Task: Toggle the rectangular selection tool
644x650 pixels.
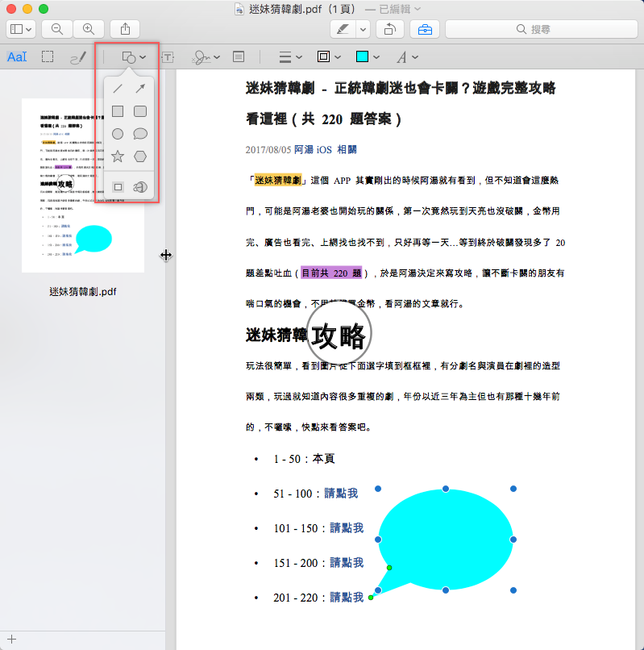Action: pyautogui.click(x=48, y=57)
